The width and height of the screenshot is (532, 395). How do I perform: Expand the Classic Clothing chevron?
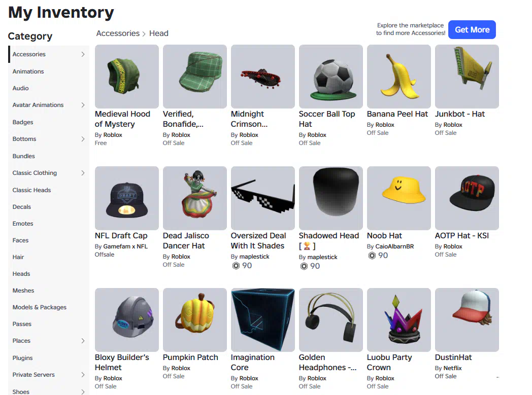coord(83,173)
